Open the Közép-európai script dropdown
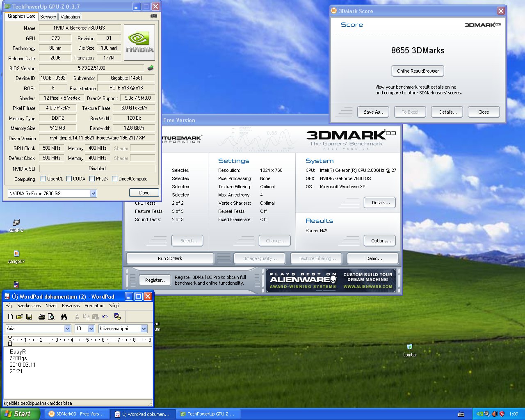The width and height of the screenshot is (525, 420). click(x=144, y=329)
